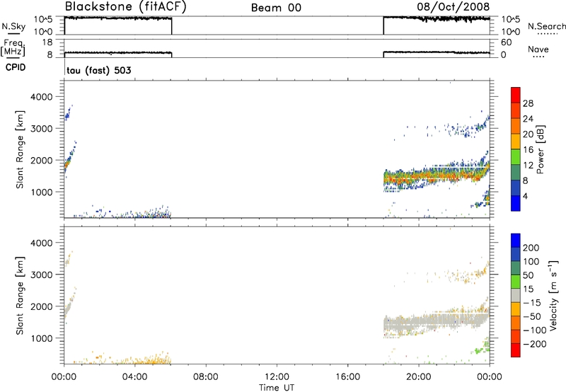Click the "N.Sky" legend label
This screenshot has height=392, width=566.
(13, 26)
